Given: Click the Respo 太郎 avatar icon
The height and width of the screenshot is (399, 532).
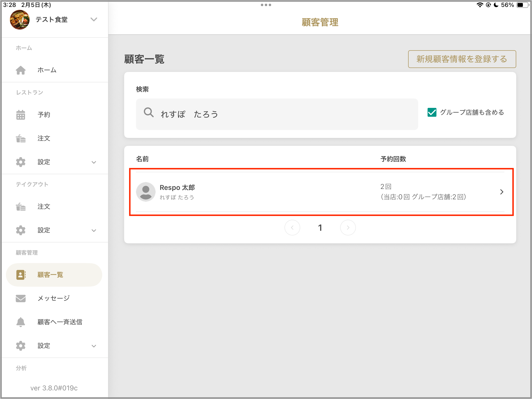Looking at the screenshot, I should 146,192.
